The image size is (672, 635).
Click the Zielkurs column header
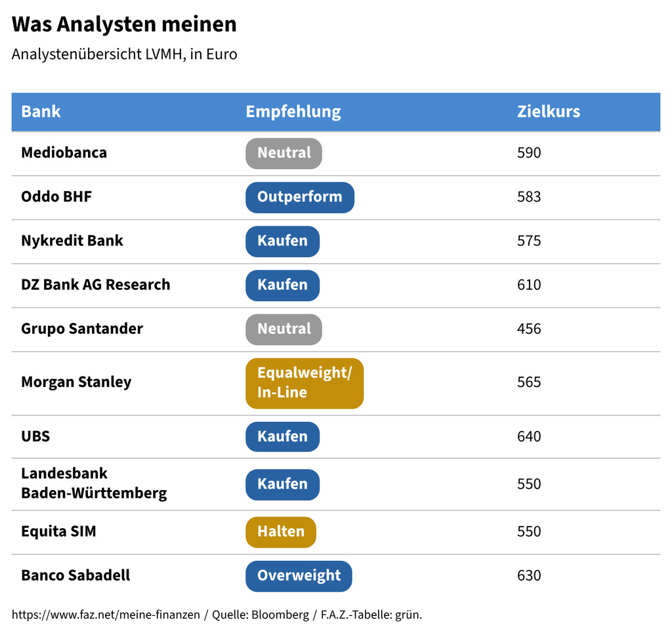point(548,112)
